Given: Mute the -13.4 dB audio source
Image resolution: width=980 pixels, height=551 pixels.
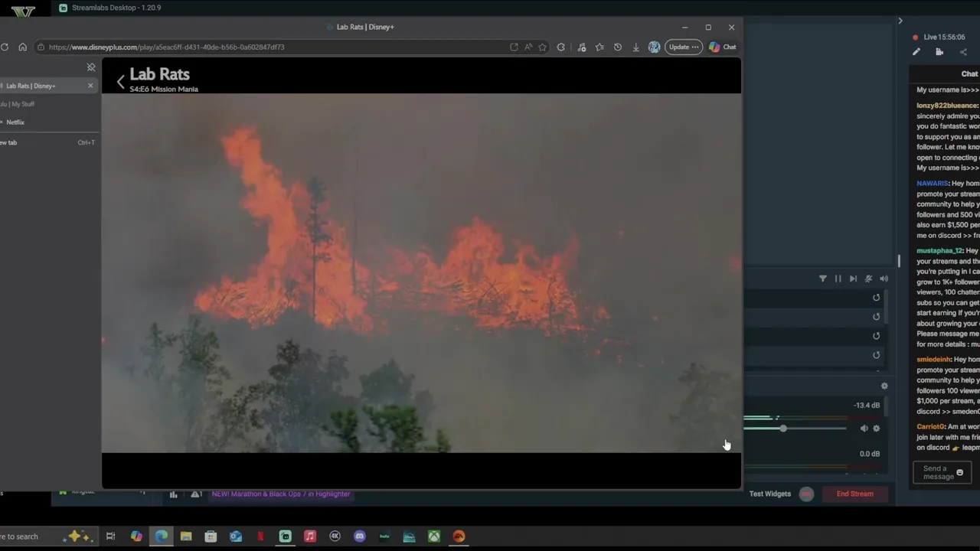Looking at the screenshot, I should click(x=864, y=429).
